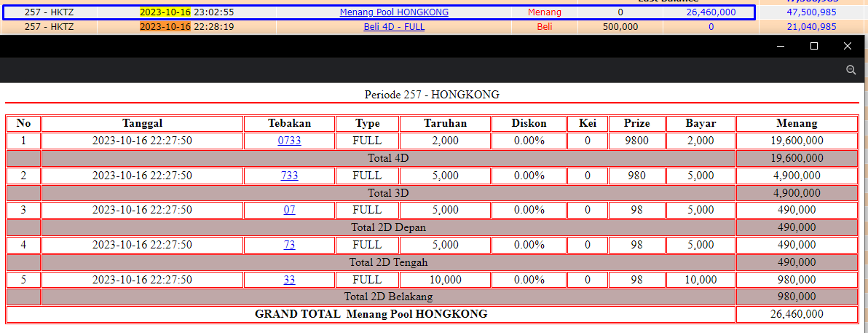Click the No column header

pos(24,124)
